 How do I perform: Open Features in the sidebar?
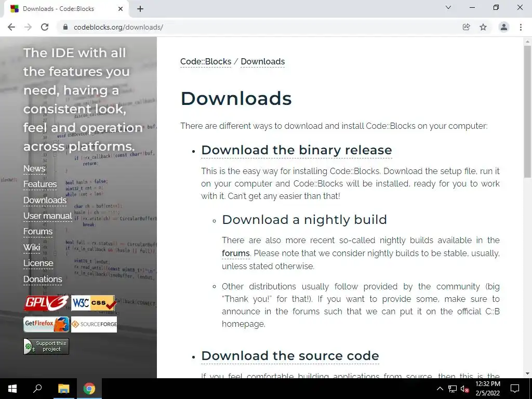pos(40,184)
